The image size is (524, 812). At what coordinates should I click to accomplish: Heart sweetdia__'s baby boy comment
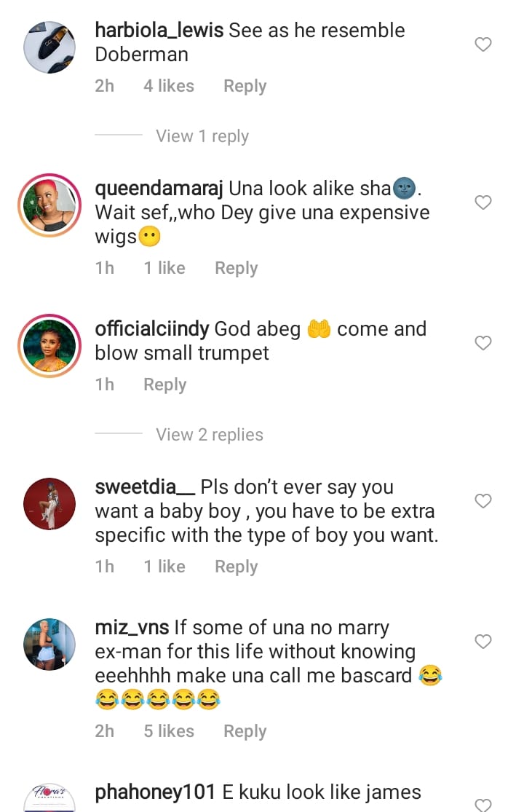coord(483,501)
